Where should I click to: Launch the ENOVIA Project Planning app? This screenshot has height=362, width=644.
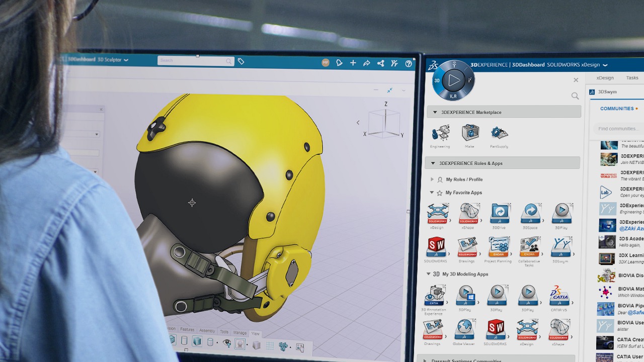tap(500, 247)
